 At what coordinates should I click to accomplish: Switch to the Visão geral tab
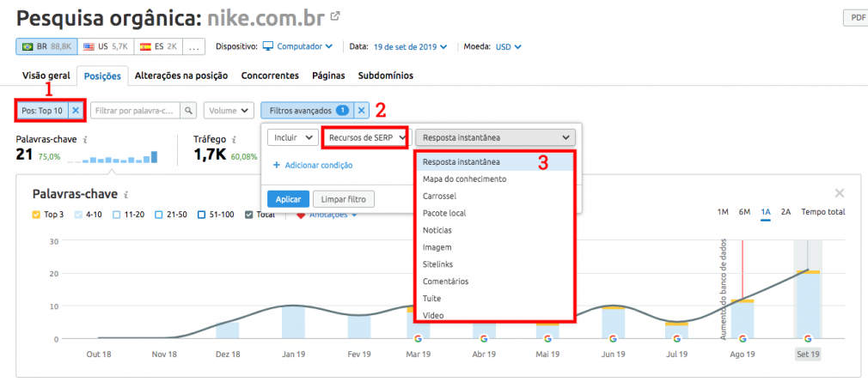tap(46, 76)
